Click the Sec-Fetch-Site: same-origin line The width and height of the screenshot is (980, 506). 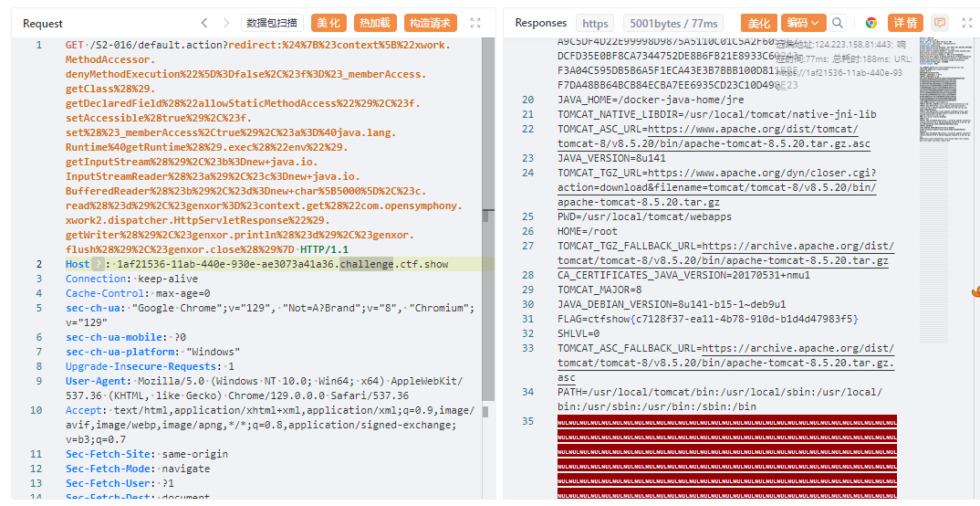(147, 454)
